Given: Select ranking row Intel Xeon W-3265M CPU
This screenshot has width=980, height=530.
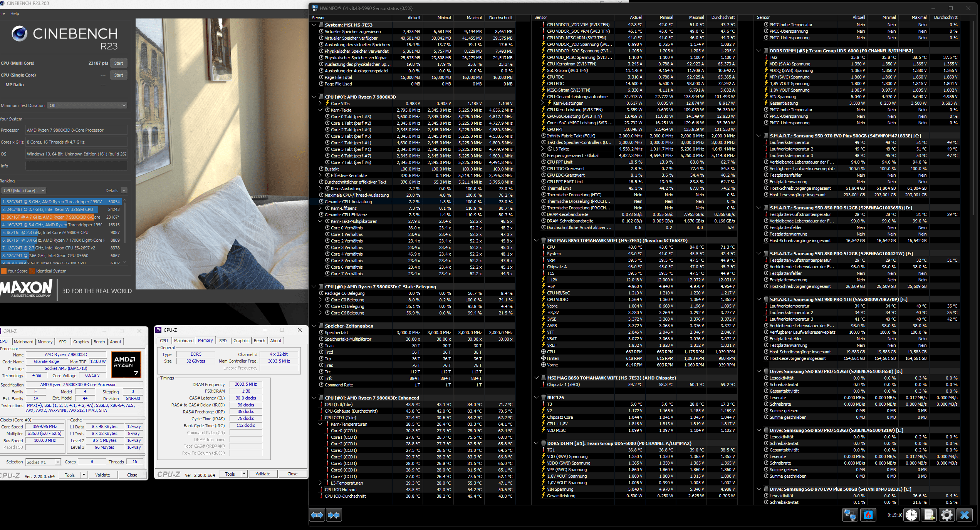Looking at the screenshot, I should pyautogui.click(x=61, y=209).
